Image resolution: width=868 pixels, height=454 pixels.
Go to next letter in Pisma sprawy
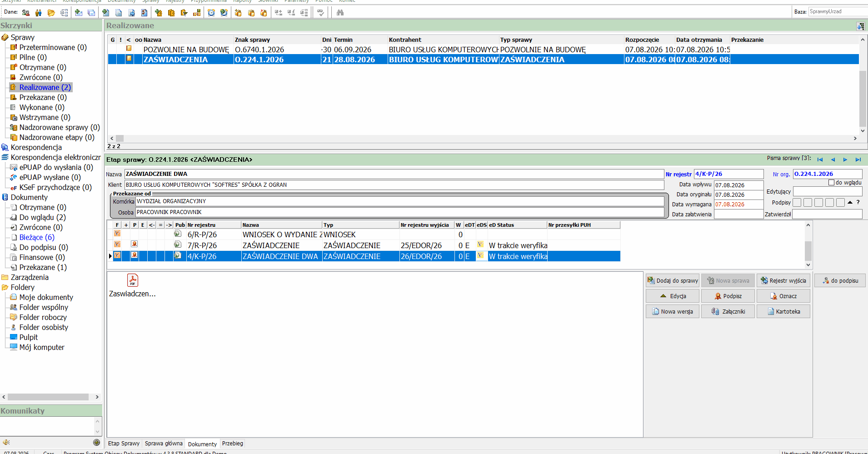pyautogui.click(x=845, y=160)
